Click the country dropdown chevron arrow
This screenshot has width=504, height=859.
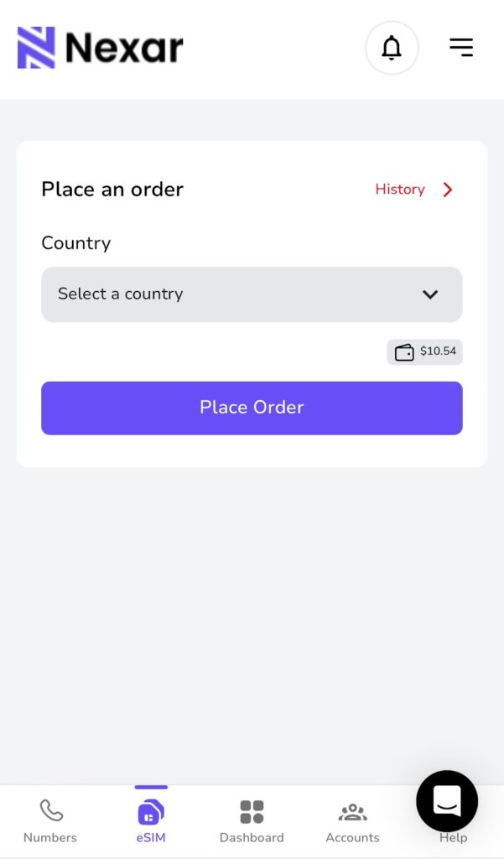[430, 294]
